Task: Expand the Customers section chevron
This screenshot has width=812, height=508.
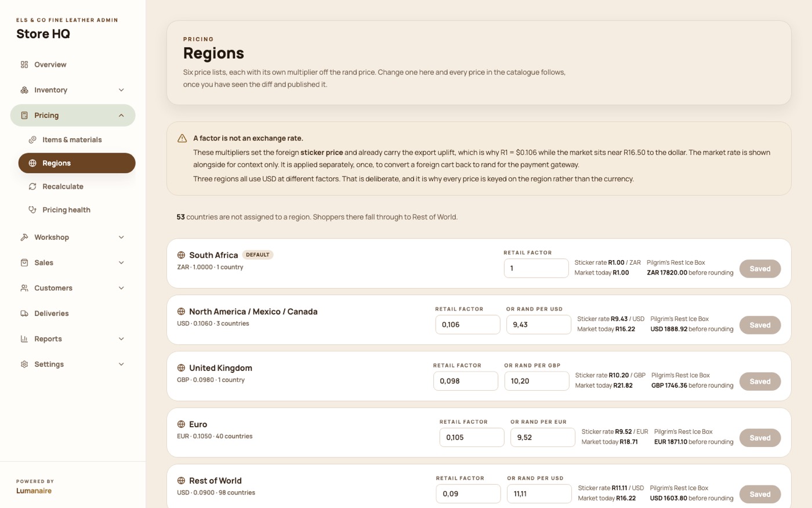Action: (x=121, y=288)
